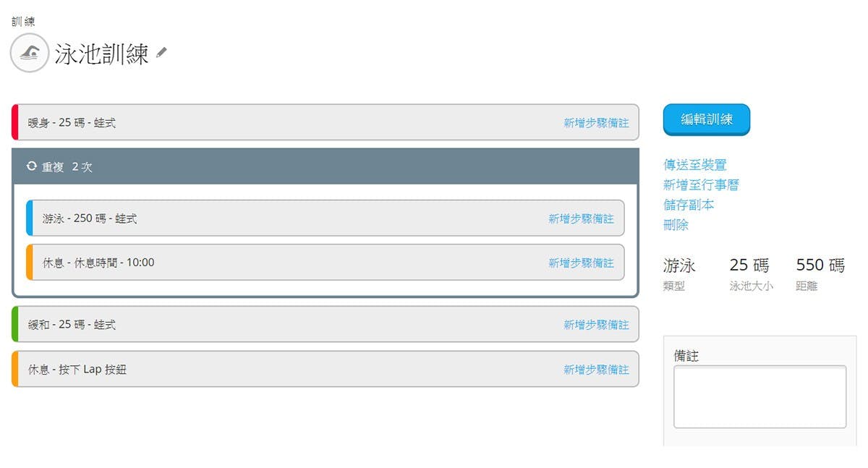Select the 重複 2 次 header bar
Viewport: 868px width, 468px height.
(x=325, y=166)
